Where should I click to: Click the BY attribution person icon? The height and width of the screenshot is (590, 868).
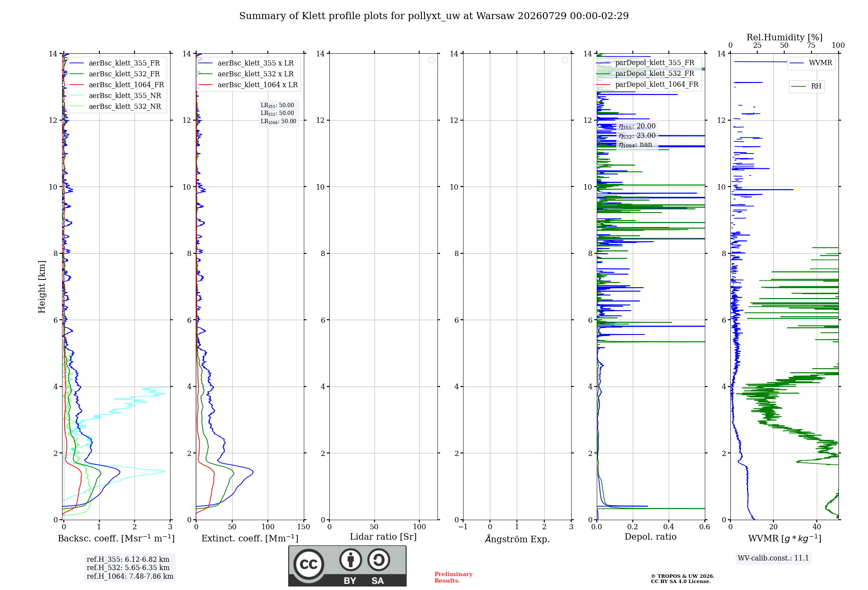pos(350,560)
